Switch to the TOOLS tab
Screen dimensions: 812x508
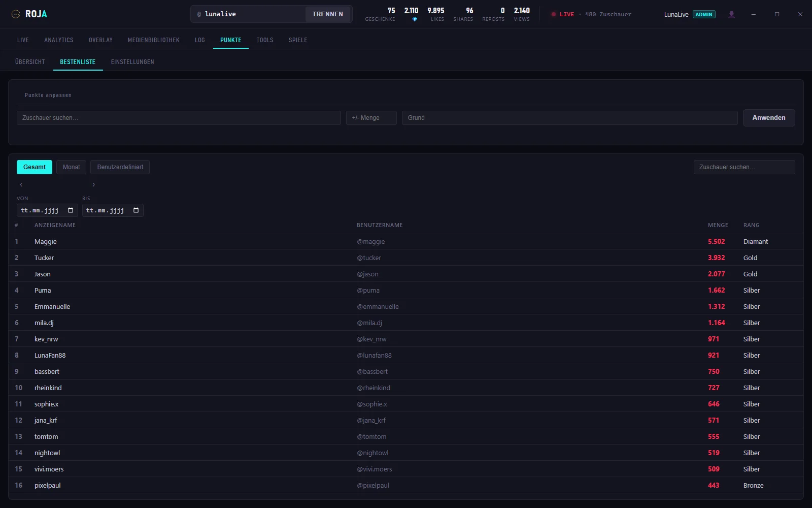click(x=265, y=40)
